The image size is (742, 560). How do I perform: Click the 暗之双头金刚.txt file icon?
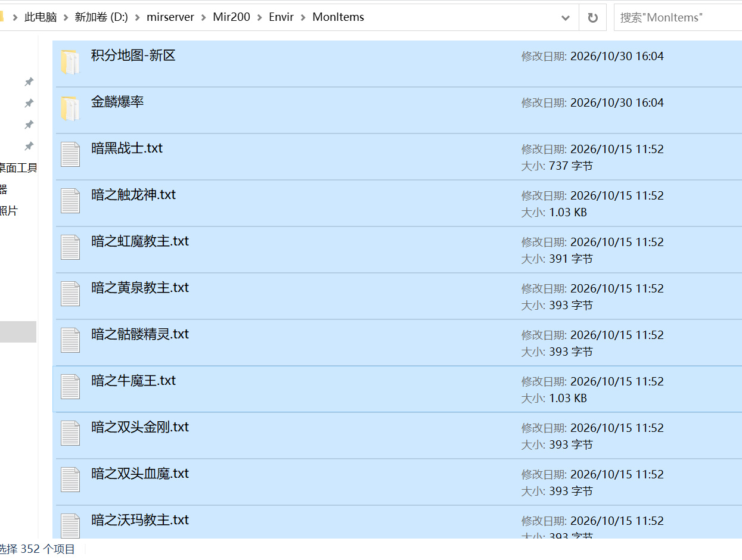70,434
